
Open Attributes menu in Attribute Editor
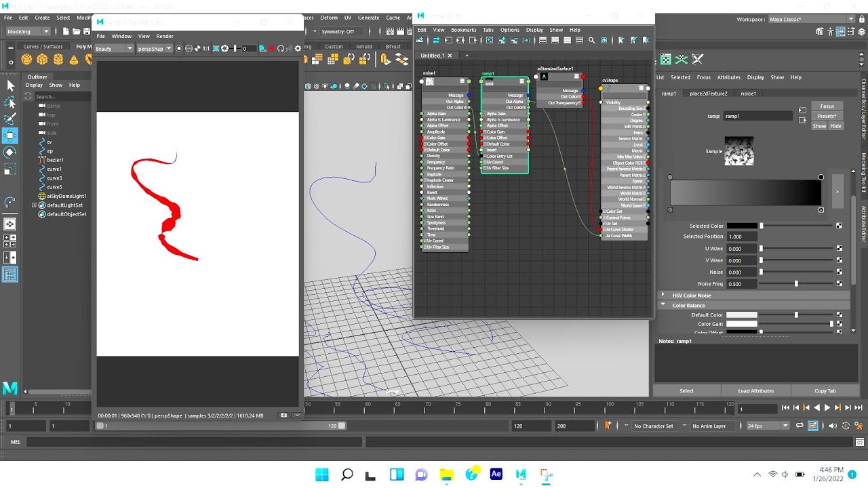click(728, 77)
